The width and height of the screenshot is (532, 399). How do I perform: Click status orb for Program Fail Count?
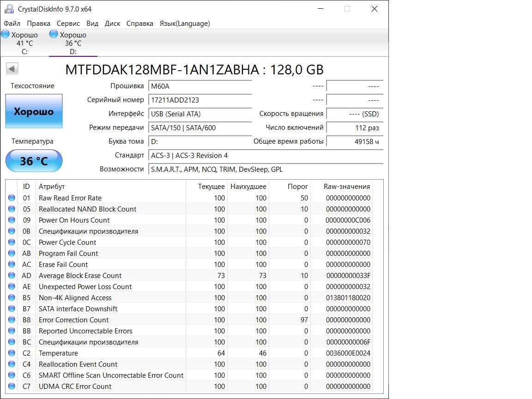pos(12,253)
